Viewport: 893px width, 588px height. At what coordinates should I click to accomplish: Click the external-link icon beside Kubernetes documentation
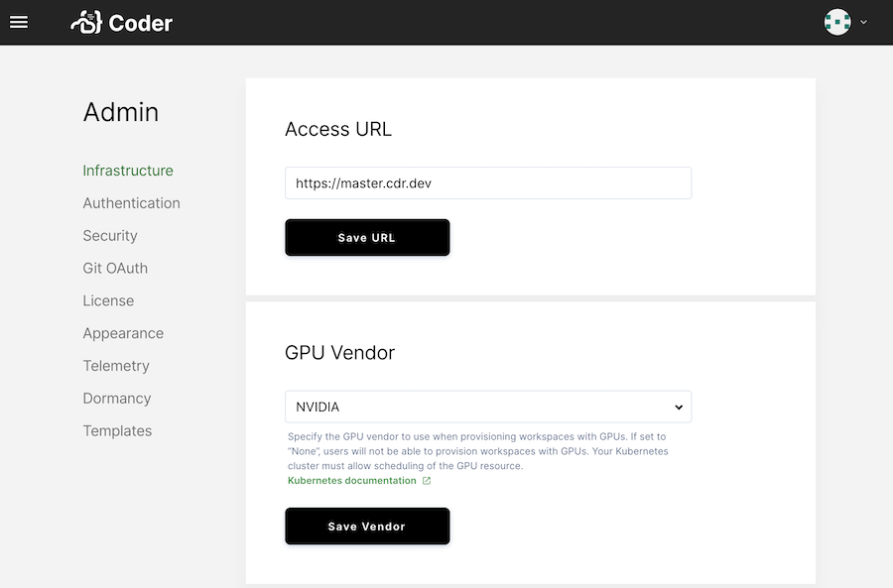click(x=427, y=480)
